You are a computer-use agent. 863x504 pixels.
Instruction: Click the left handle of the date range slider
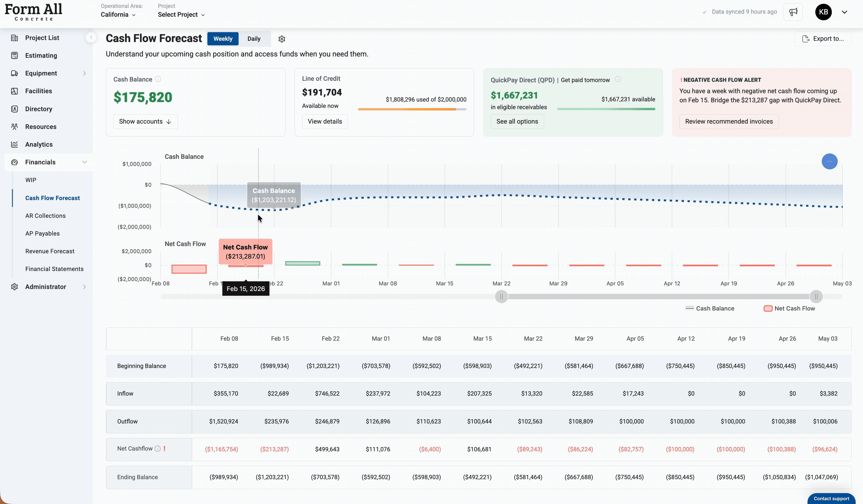click(x=501, y=297)
